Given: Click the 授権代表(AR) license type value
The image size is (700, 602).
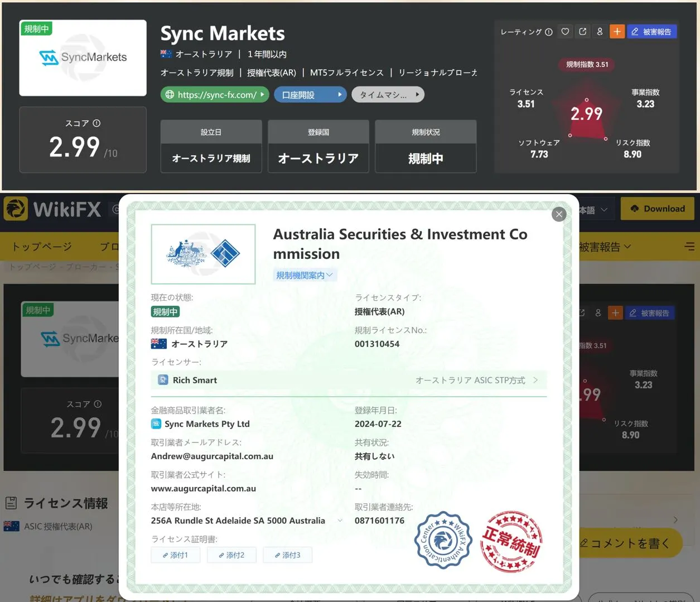Looking at the screenshot, I should [380, 311].
